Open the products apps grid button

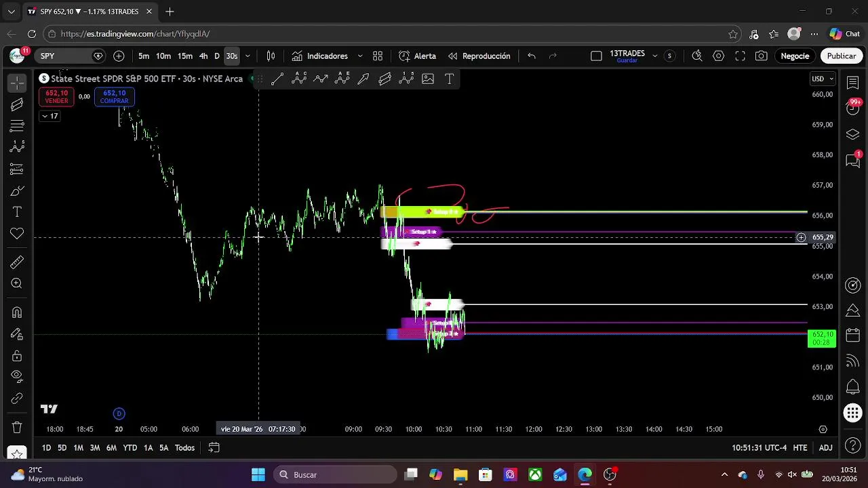coord(853,413)
